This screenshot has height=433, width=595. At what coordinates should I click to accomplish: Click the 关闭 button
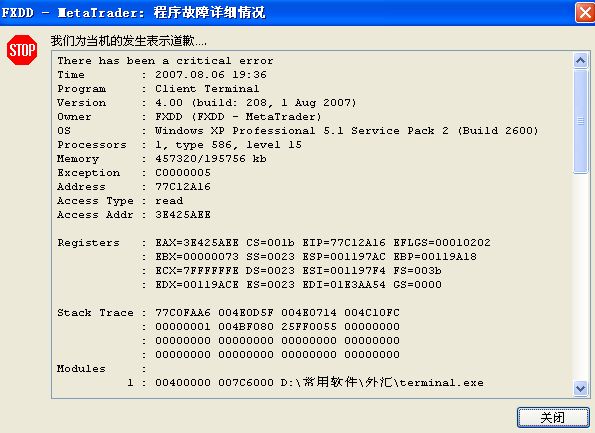point(553,418)
